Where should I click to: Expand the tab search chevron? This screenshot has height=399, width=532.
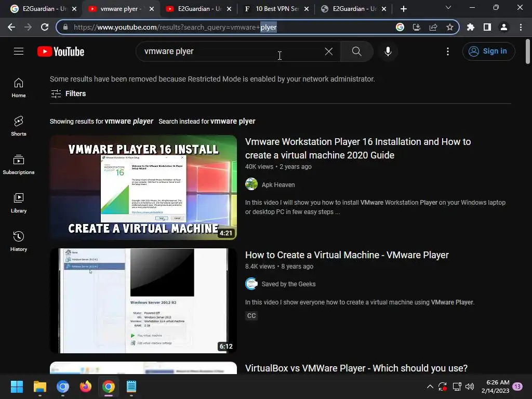coord(448,7)
